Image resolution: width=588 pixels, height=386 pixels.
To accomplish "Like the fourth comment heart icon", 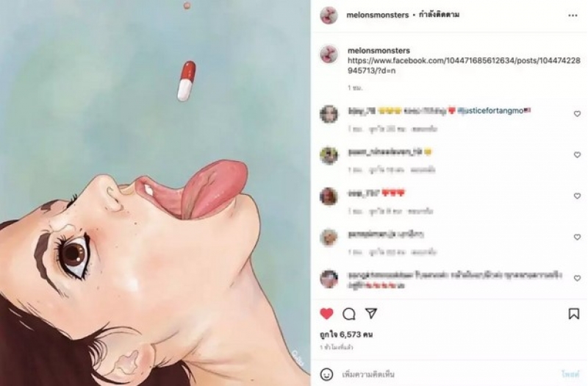I will click(x=577, y=237).
